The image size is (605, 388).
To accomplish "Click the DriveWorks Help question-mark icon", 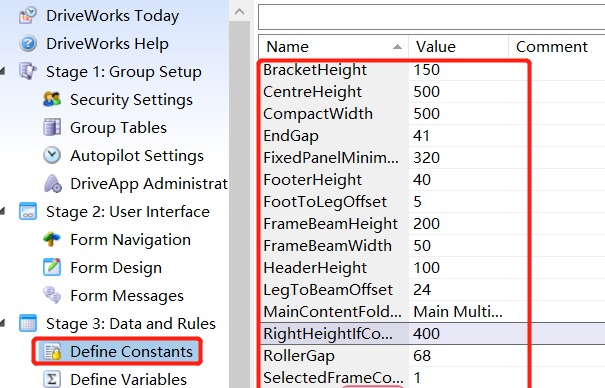I will point(28,44).
